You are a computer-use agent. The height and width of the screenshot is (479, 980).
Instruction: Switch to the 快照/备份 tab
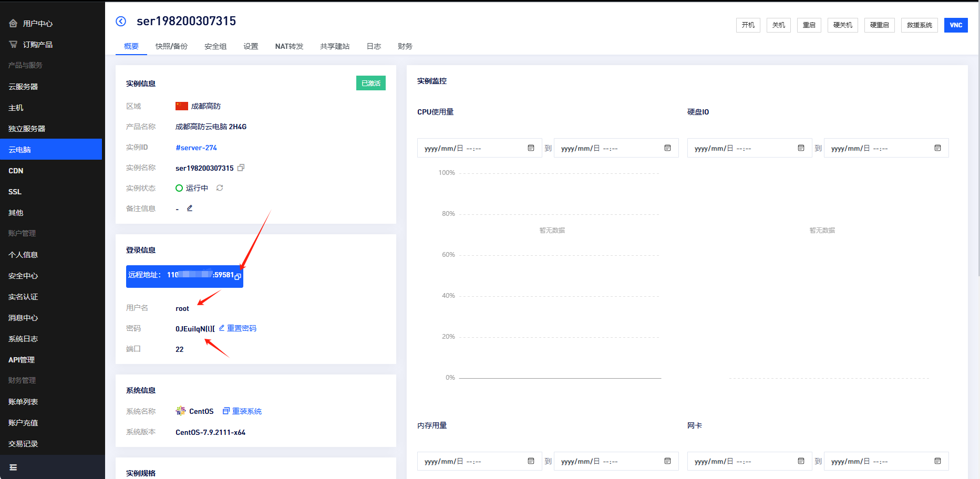pyautogui.click(x=171, y=46)
